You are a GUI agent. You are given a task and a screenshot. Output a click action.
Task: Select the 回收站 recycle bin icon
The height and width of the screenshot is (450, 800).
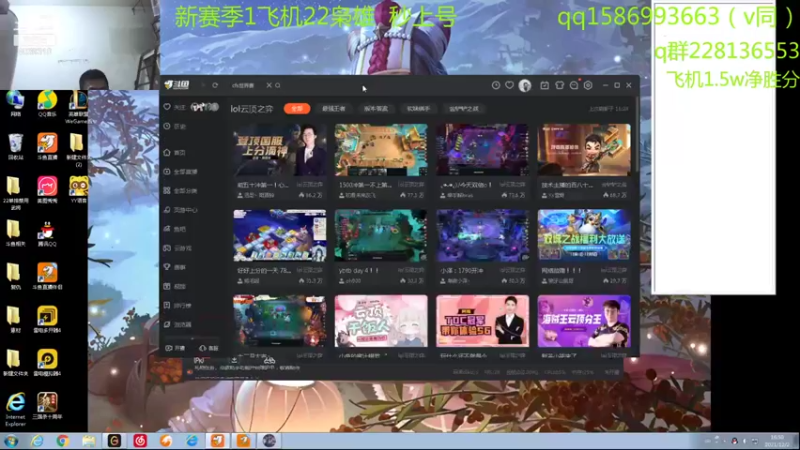point(15,146)
